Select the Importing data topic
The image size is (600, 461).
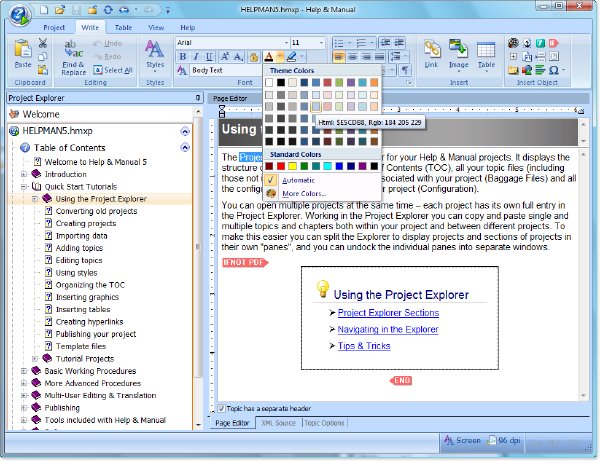point(82,236)
